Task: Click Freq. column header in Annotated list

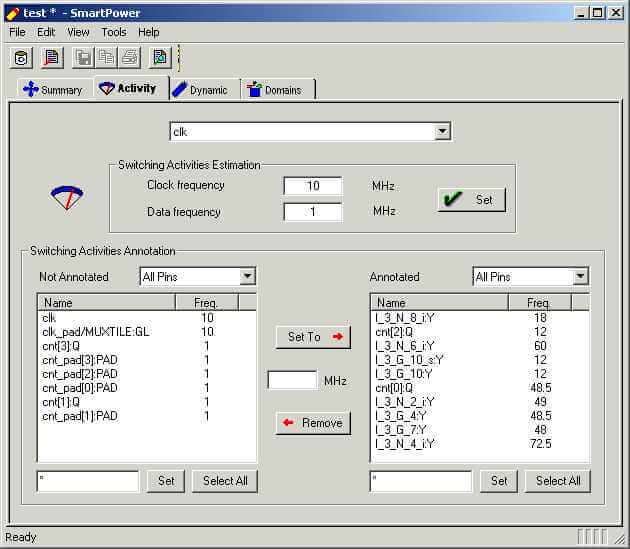Action: pyautogui.click(x=539, y=303)
